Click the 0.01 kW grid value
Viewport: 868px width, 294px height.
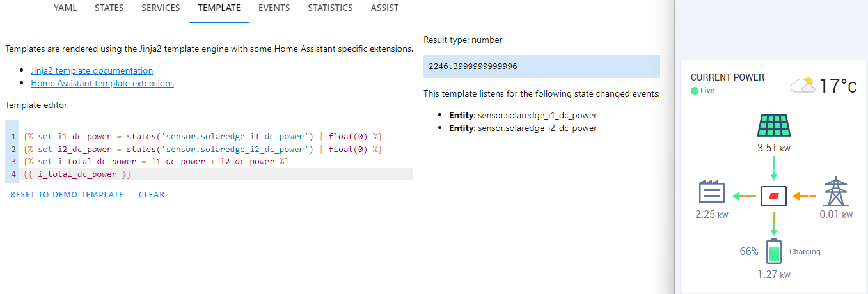pyautogui.click(x=836, y=215)
